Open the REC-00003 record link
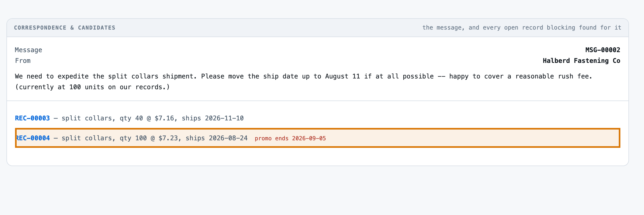The image size is (644, 215). click(x=32, y=118)
